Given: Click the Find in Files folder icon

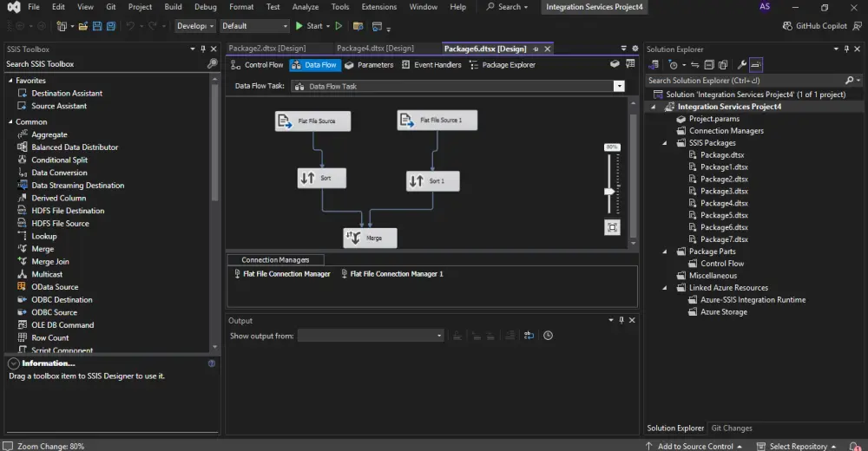Looking at the screenshot, I should pos(358,26).
